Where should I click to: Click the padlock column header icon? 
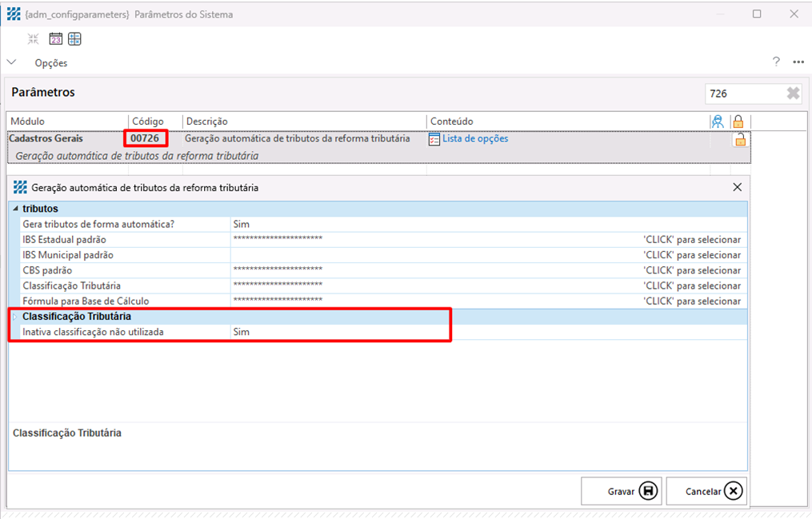point(738,122)
